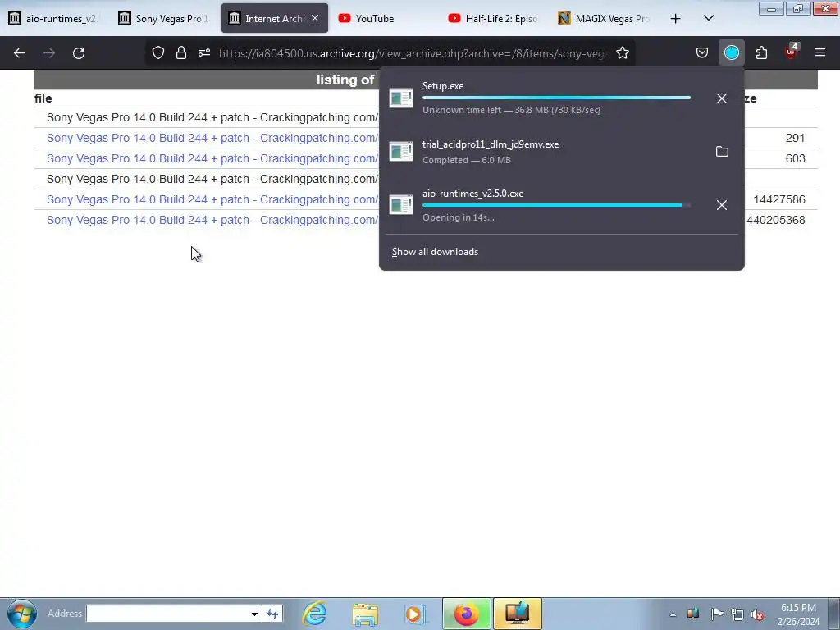Open the Firefox hamburger menu
Image resolution: width=840 pixels, height=630 pixels.
point(820,53)
